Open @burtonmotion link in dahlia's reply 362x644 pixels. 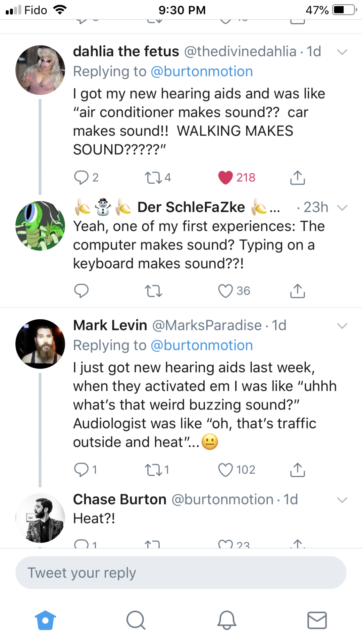tap(202, 72)
